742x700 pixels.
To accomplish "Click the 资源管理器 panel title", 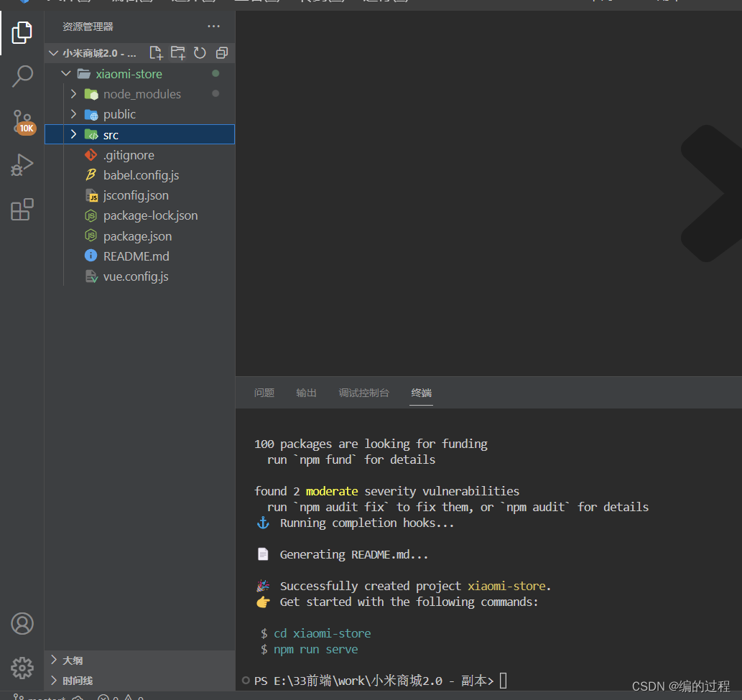I will click(x=88, y=27).
